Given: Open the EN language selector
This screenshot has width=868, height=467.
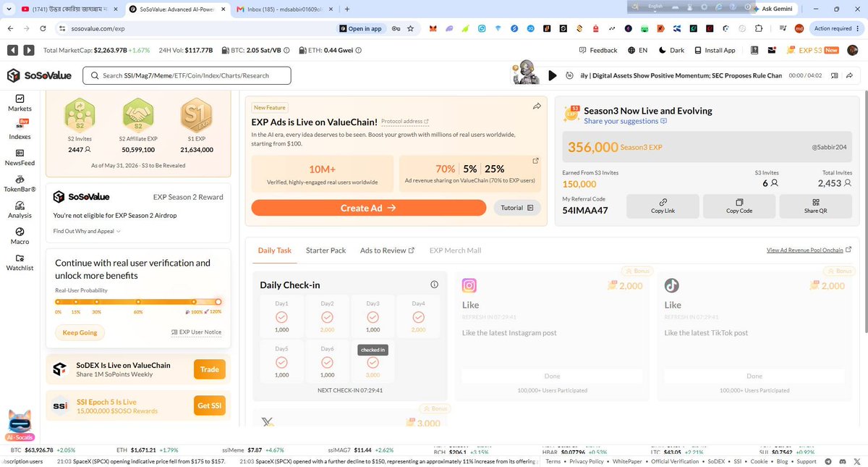Looking at the screenshot, I should point(637,51).
